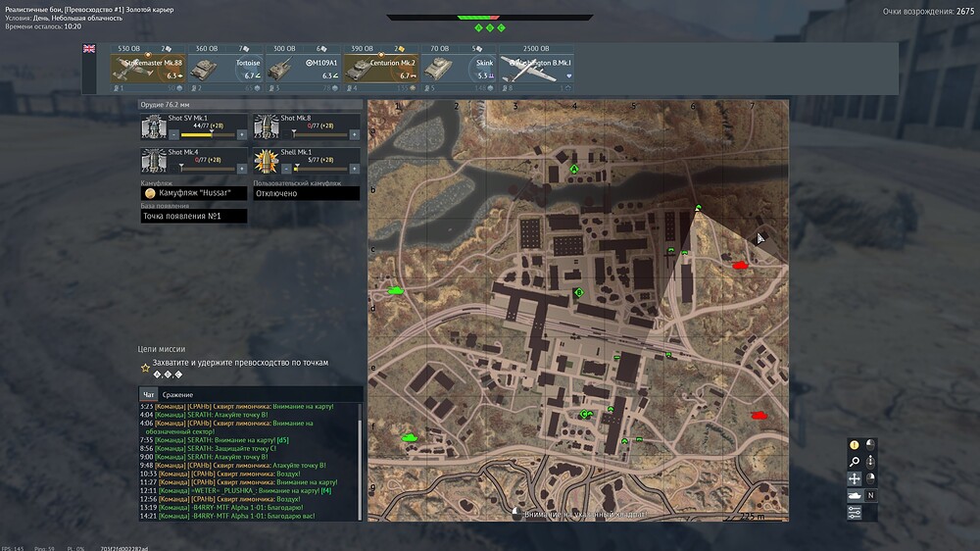The height and width of the screenshot is (551, 980).
Task: Click right mouse button hint icon
Action: [x=870, y=478]
